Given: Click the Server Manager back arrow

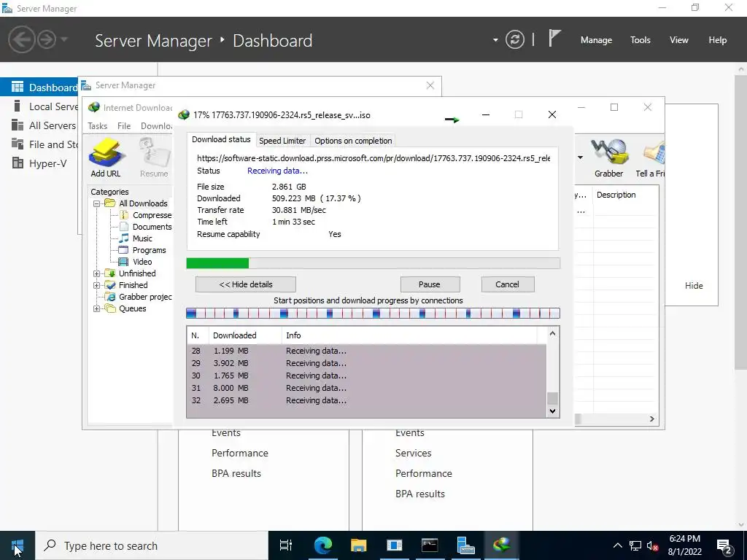Looking at the screenshot, I should pyautogui.click(x=21, y=39).
